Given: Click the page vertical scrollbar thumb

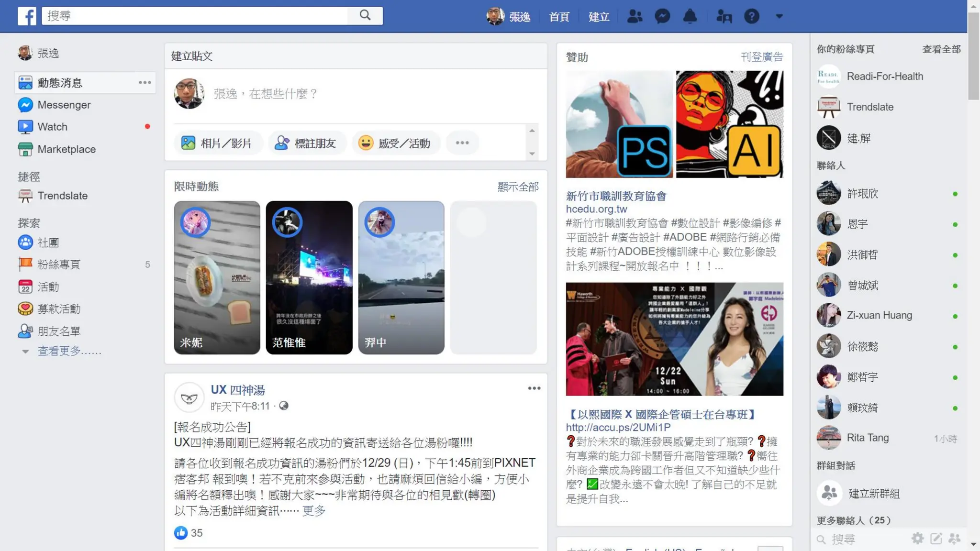Looking at the screenshot, I should (973, 55).
